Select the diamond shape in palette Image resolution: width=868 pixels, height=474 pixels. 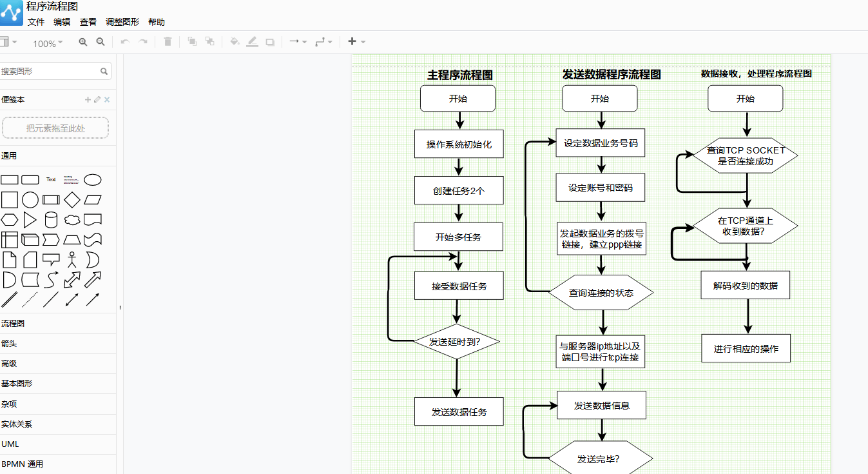click(72, 200)
